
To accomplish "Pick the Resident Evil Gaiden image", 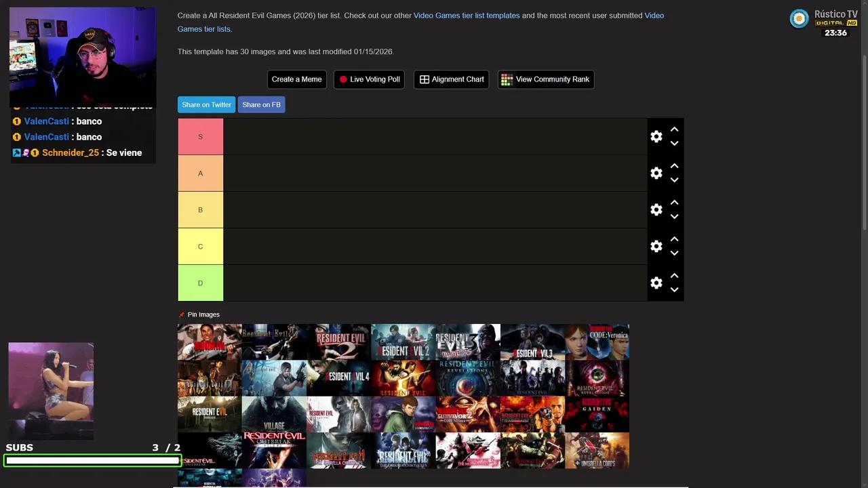I will point(597,414).
